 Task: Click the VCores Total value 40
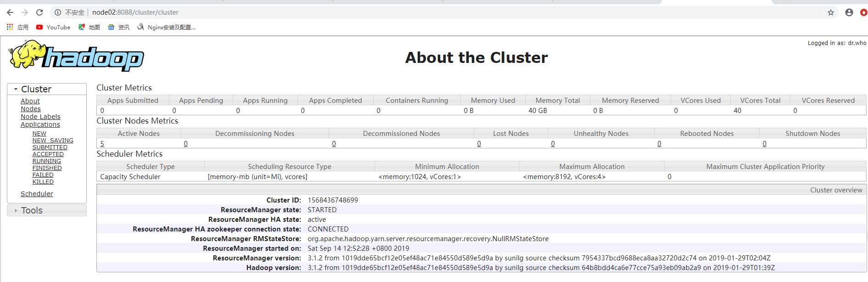737,111
